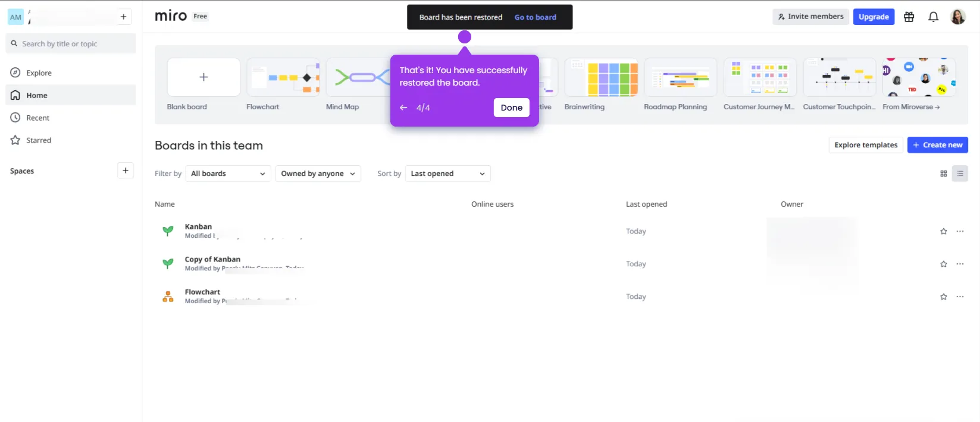This screenshot has width=980, height=422.
Task: Click the Spaces section label
Action: 22,171
